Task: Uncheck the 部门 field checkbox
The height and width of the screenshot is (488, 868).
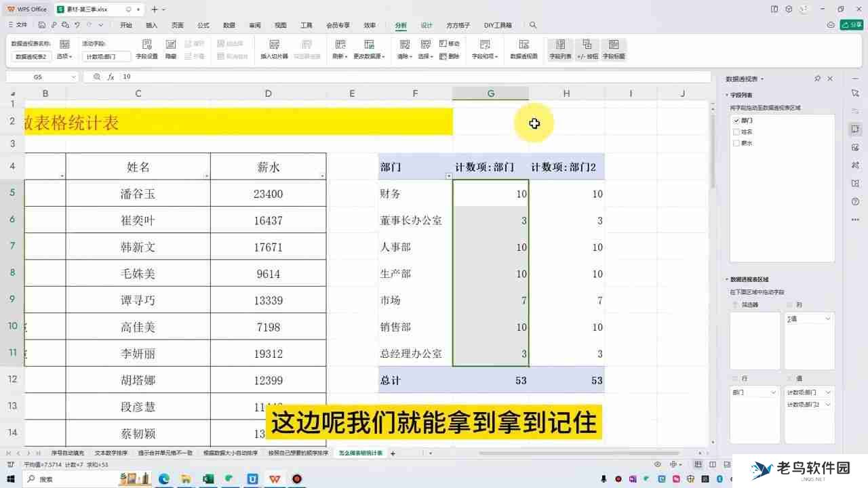Action: click(736, 120)
